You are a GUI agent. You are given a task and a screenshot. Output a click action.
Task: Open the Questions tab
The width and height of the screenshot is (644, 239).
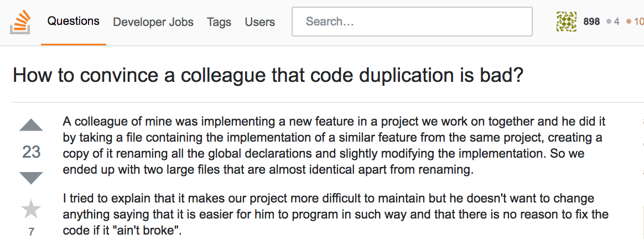click(x=73, y=22)
